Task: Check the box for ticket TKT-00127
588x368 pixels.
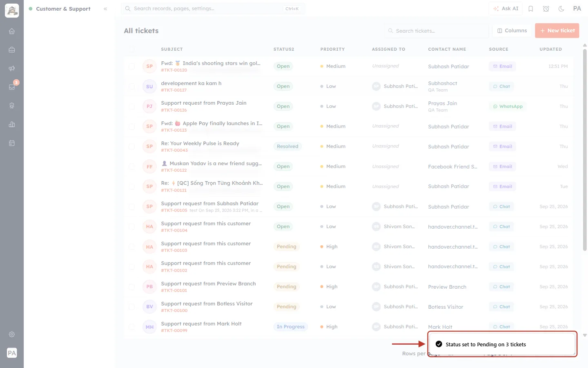Action: pyautogui.click(x=131, y=86)
